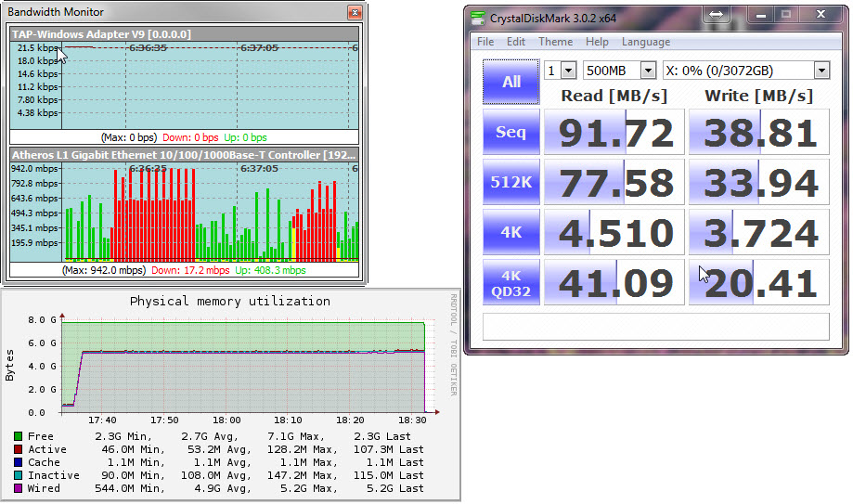This screenshot has width=853, height=504.
Task: Click the green Free legend color swatch
Action: [x=19, y=436]
